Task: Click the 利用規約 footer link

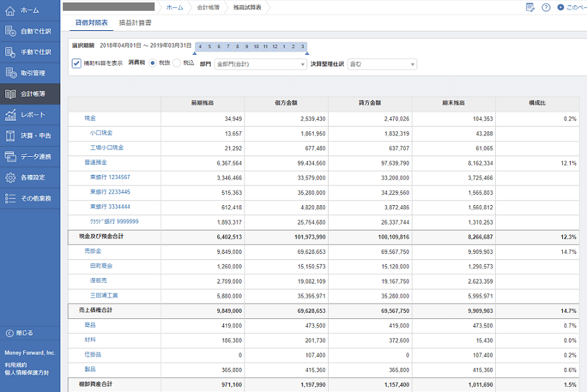Action: [x=15, y=365]
